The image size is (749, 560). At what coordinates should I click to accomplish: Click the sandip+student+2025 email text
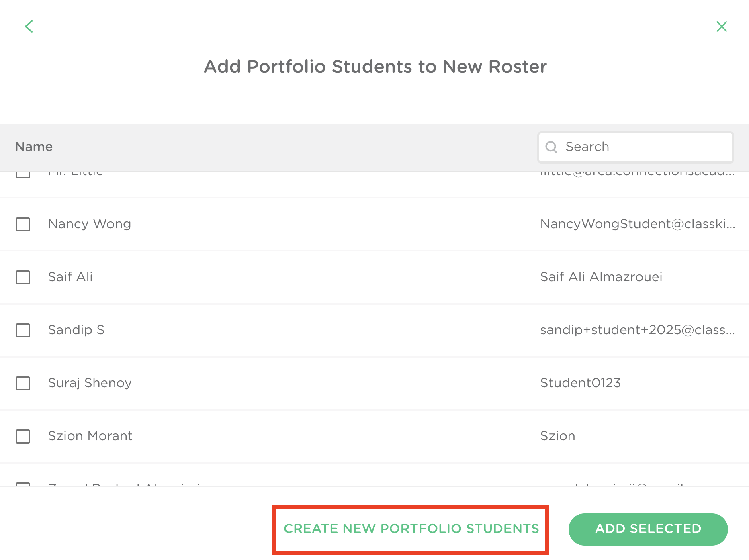(x=637, y=330)
